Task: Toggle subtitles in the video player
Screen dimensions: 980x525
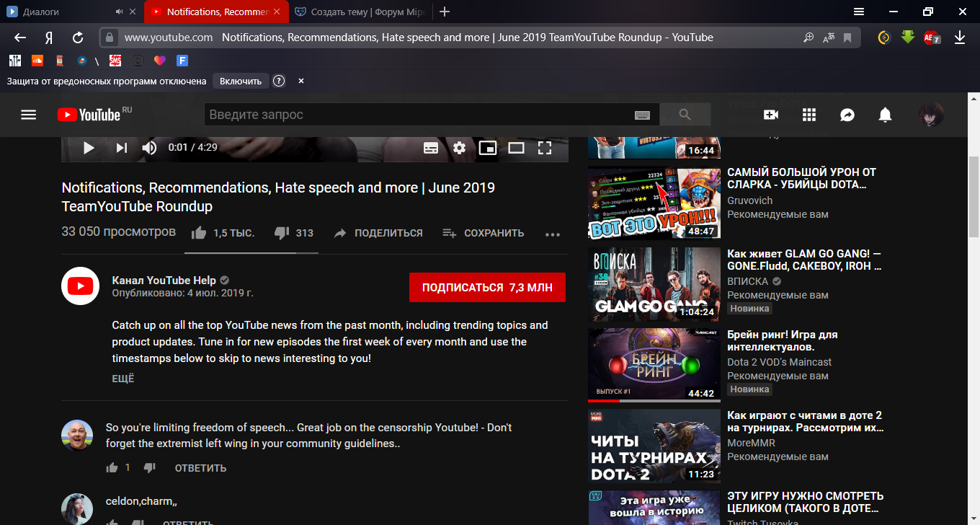Action: point(431,148)
